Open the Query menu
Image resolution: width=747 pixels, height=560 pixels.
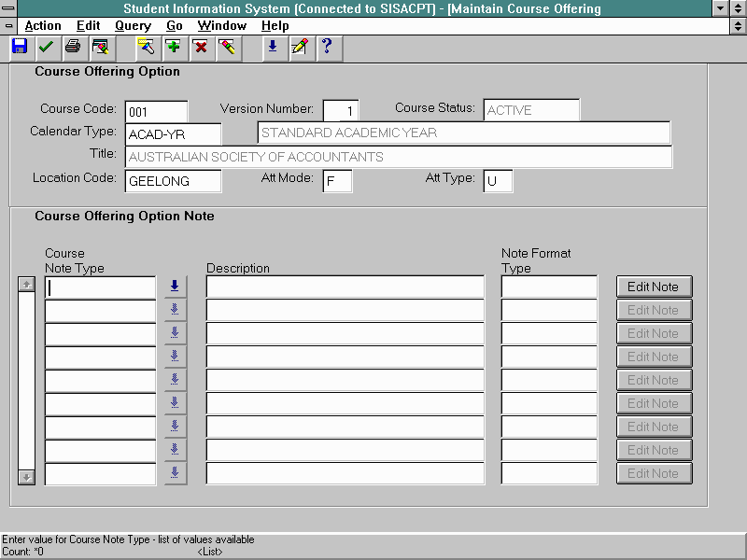(133, 26)
